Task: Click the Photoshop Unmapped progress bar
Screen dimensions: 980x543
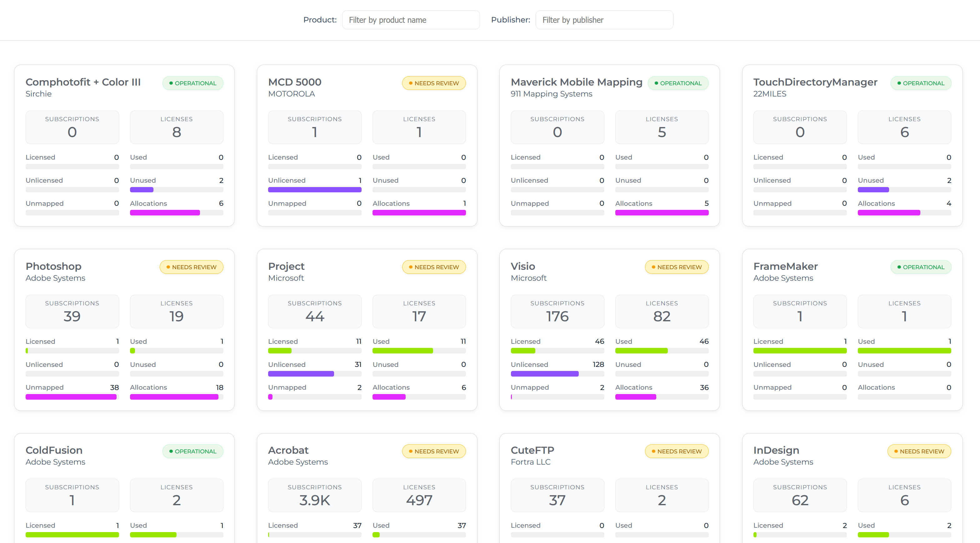Action: click(72, 397)
